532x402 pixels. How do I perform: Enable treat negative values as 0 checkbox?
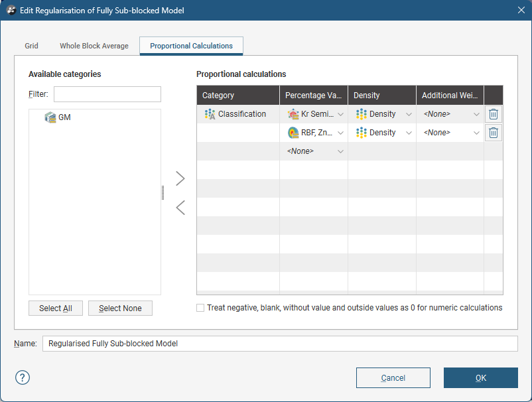[200, 308]
